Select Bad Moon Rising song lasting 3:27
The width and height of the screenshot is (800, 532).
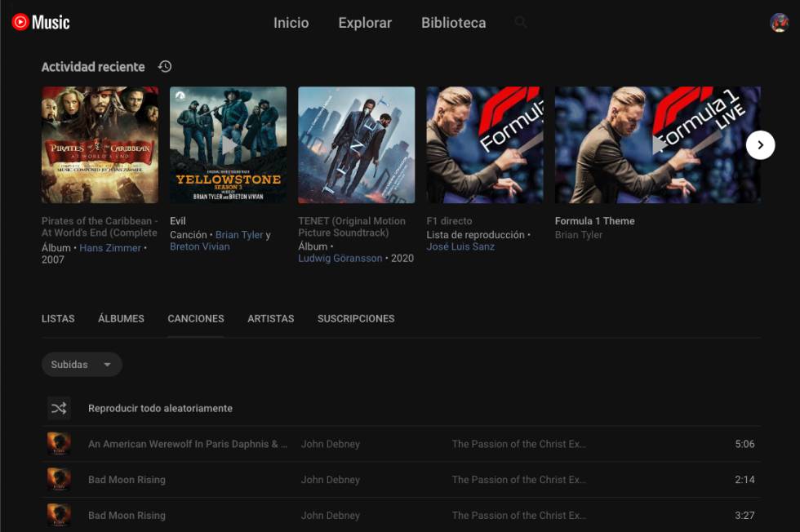127,515
